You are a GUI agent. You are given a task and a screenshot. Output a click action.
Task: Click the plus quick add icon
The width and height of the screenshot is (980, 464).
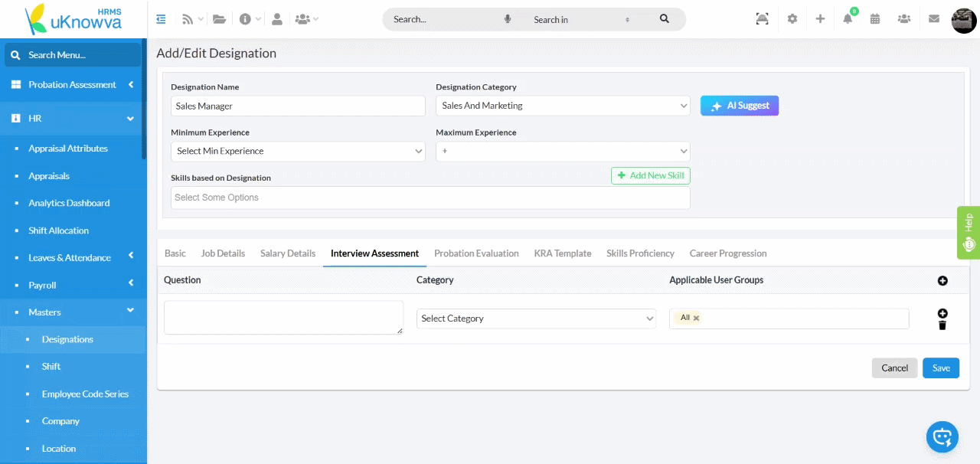(820, 19)
